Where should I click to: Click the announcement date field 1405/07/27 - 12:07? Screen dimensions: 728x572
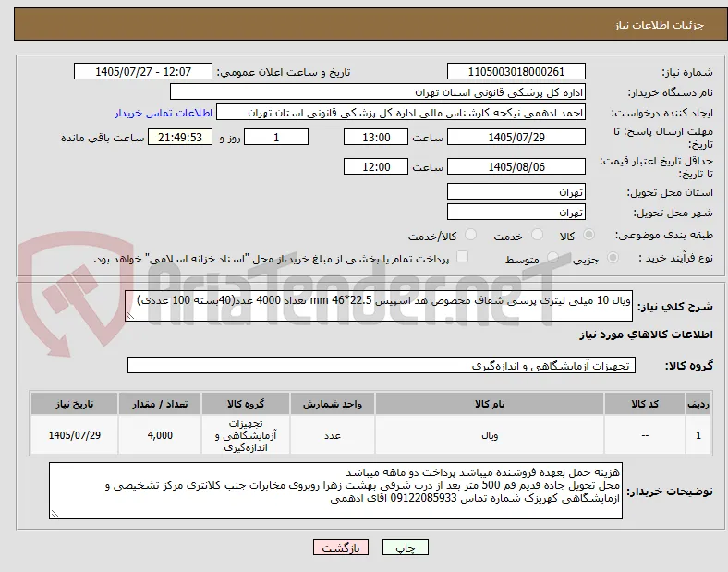[x=143, y=71]
